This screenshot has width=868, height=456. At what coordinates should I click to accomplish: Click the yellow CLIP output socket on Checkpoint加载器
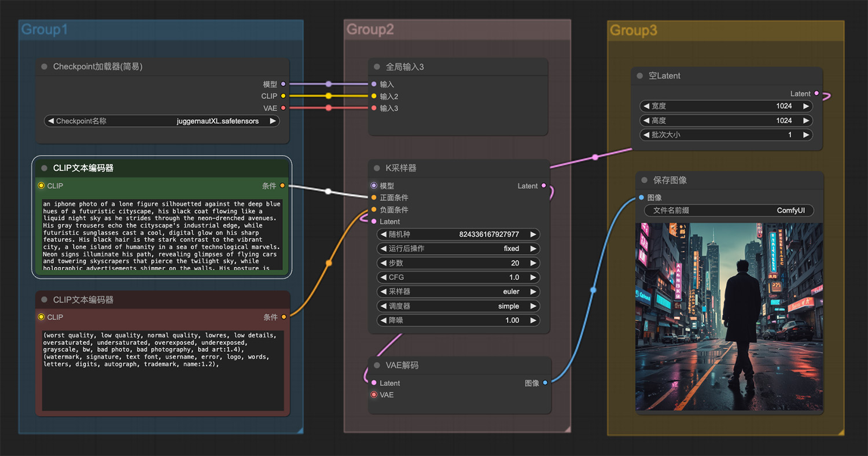[x=283, y=96]
